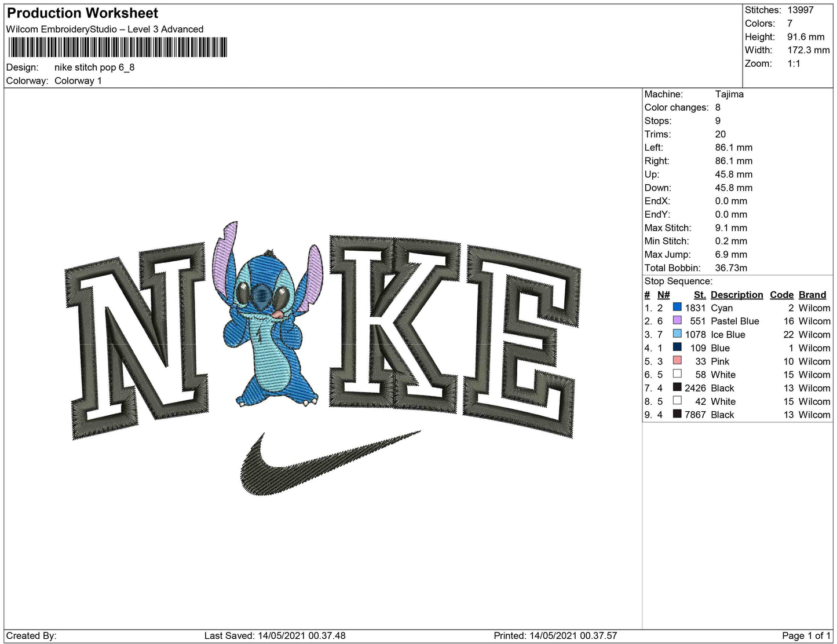837x644 pixels.
Task: Click the "Cyan" description text
Action: (722, 308)
